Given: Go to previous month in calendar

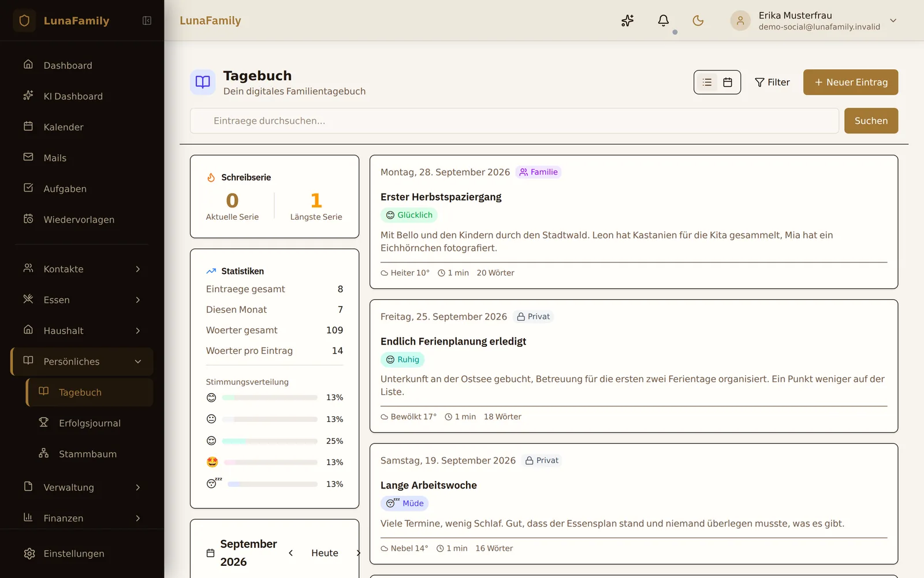Looking at the screenshot, I should 291,553.
